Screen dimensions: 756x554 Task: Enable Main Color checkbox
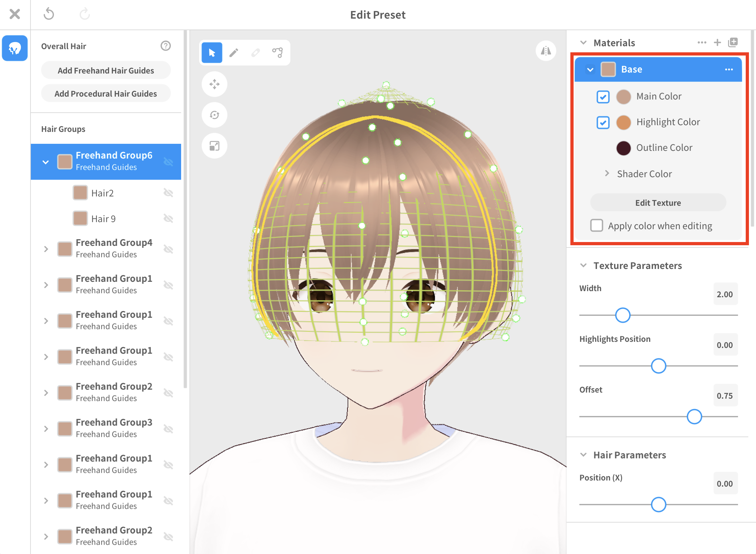(603, 97)
